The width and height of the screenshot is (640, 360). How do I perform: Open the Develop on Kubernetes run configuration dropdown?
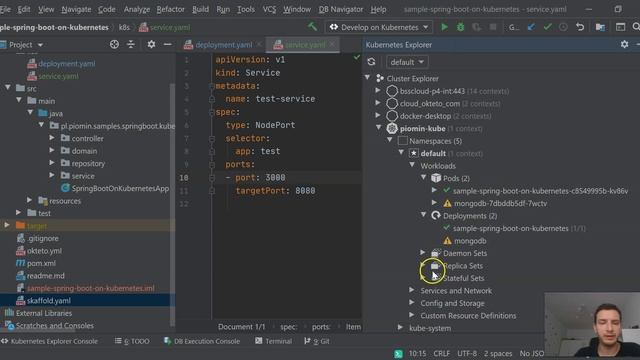[380, 27]
